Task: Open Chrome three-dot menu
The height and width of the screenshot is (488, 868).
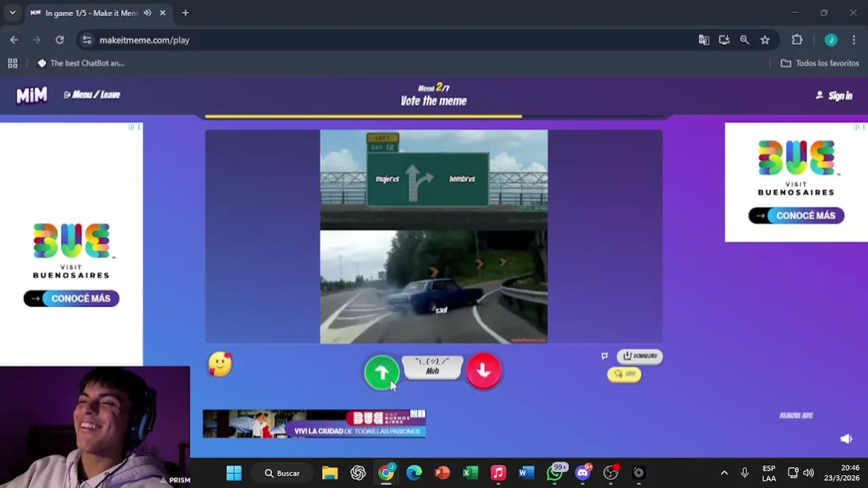Action: [x=854, y=40]
